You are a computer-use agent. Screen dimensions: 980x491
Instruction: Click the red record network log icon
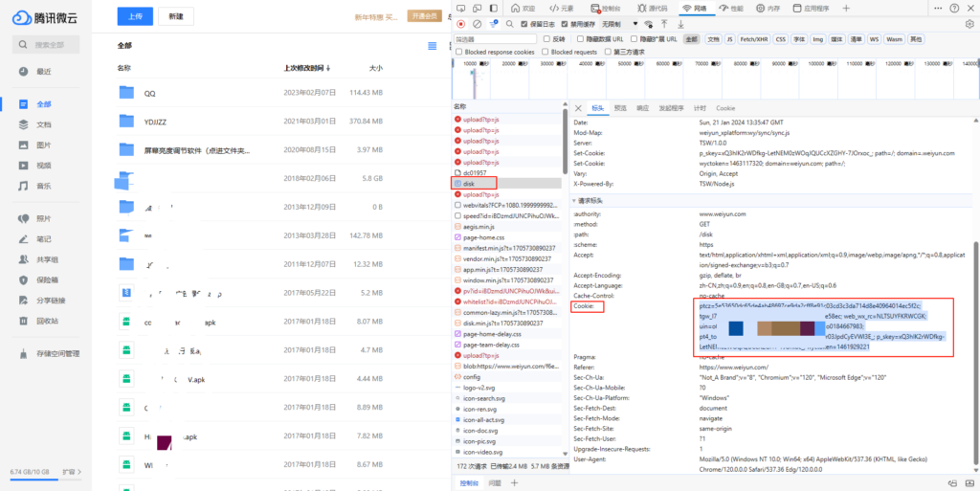[x=461, y=24]
